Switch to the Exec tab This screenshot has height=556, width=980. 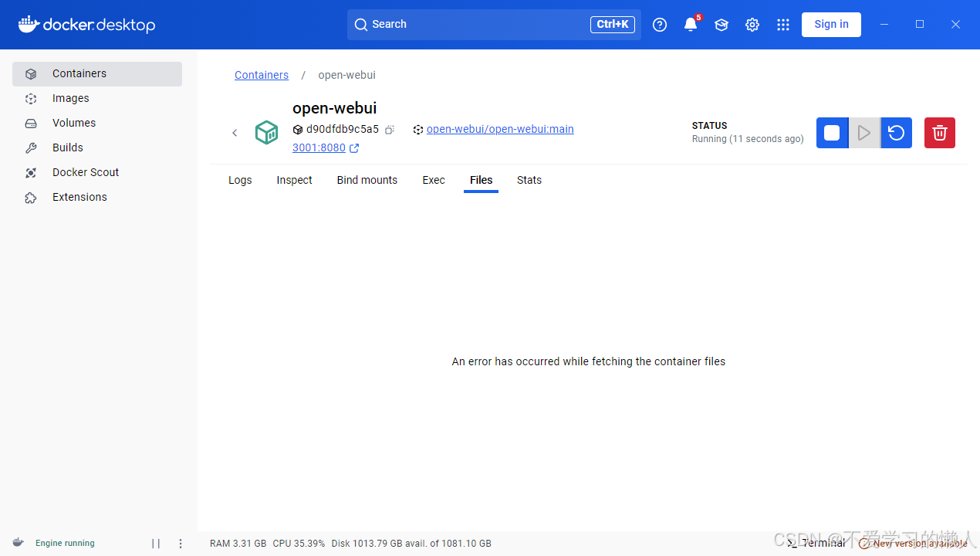click(434, 180)
